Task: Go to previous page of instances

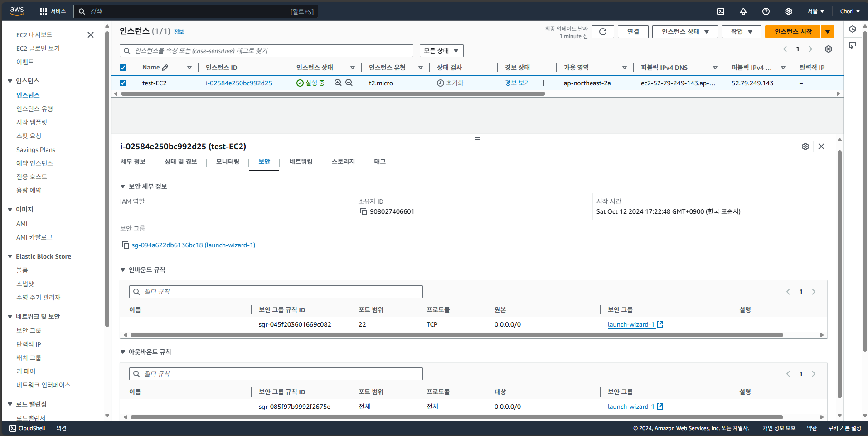Action: pos(785,49)
